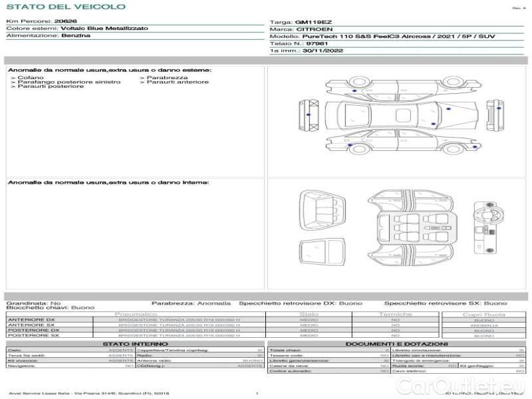Click the Targa GM119EZ plate field
The height and width of the screenshot is (399, 532).
click(x=396, y=23)
